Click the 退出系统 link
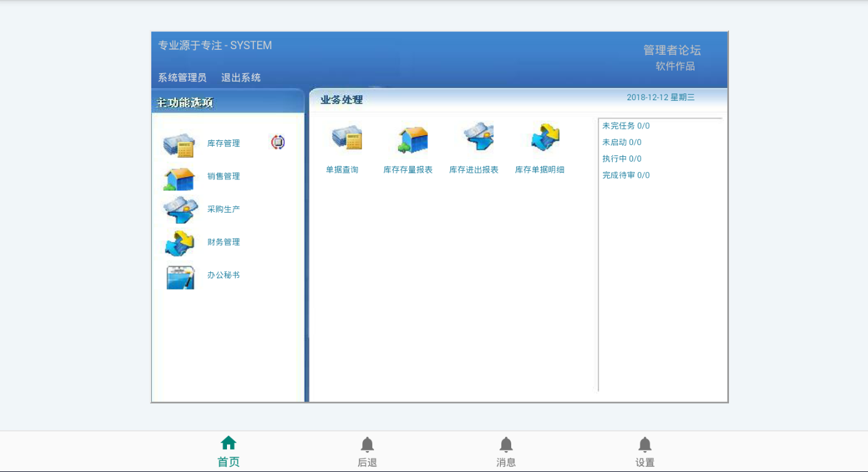Image resolution: width=868 pixels, height=472 pixels. point(241,77)
